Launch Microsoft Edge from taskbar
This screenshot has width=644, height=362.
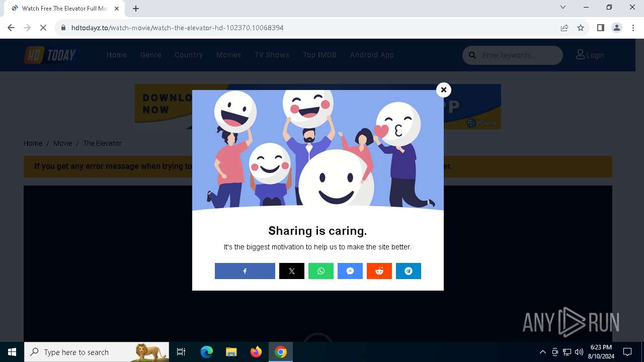(x=207, y=352)
